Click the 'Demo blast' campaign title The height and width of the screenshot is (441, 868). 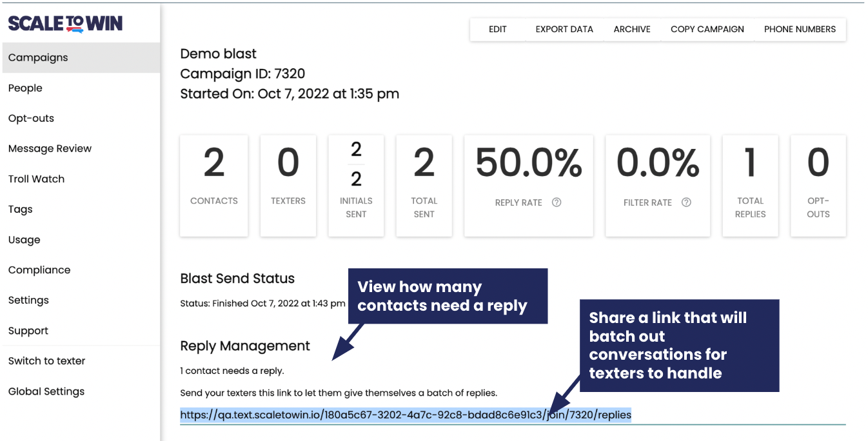[x=218, y=54]
